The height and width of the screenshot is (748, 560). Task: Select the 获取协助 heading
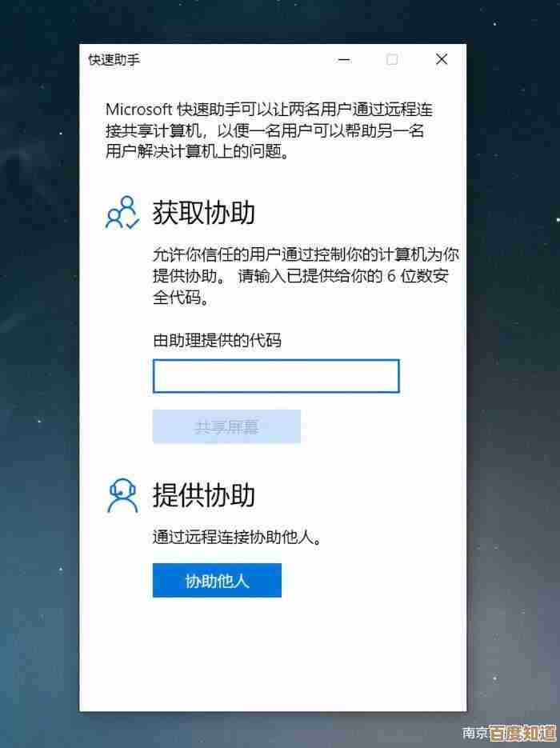coord(204,213)
